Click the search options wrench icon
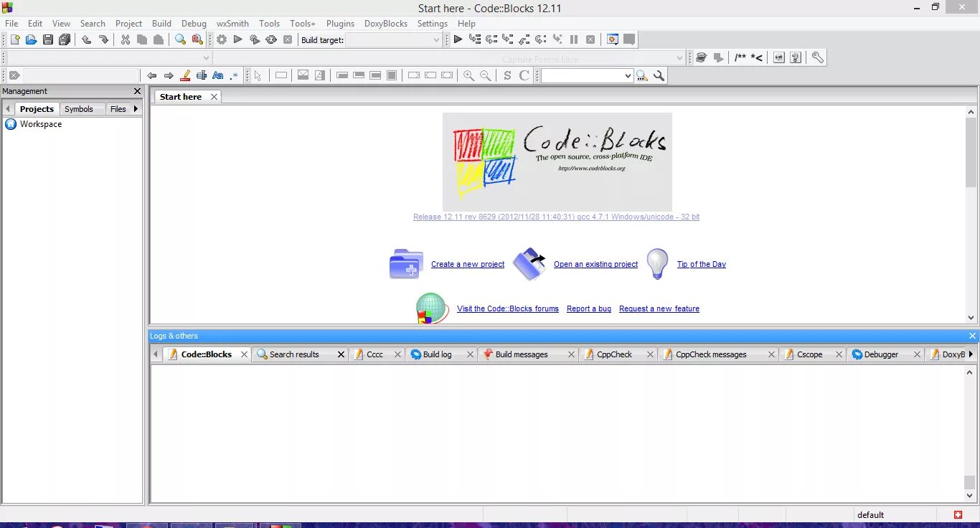 (659, 75)
